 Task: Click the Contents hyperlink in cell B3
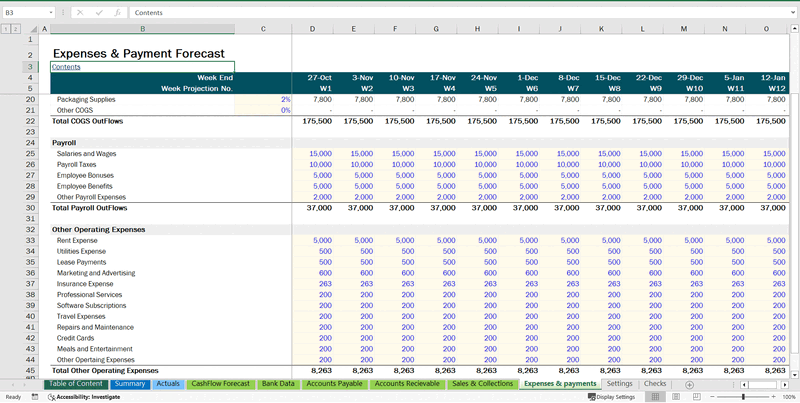coord(66,67)
